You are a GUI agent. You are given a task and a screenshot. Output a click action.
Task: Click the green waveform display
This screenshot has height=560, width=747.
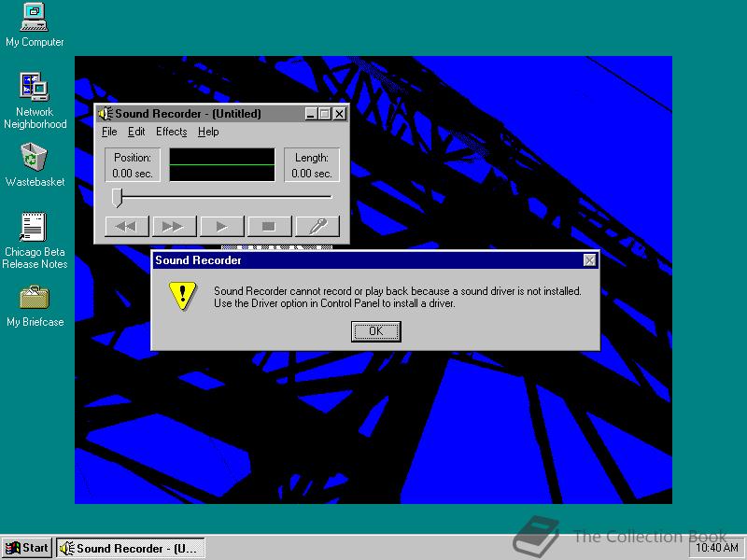click(x=222, y=165)
